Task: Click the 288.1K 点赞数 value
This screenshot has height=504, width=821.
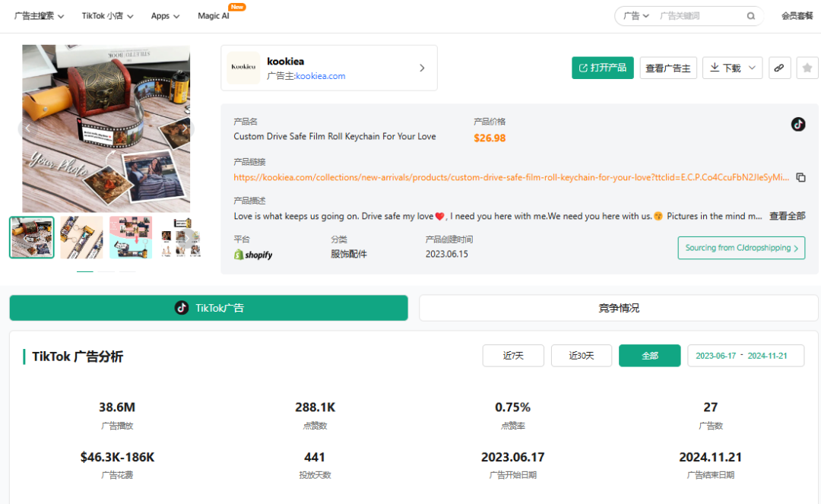Action: 315,407
